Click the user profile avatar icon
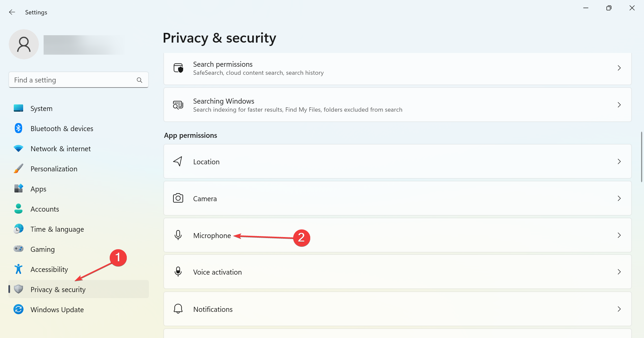The image size is (644, 338). point(24,44)
